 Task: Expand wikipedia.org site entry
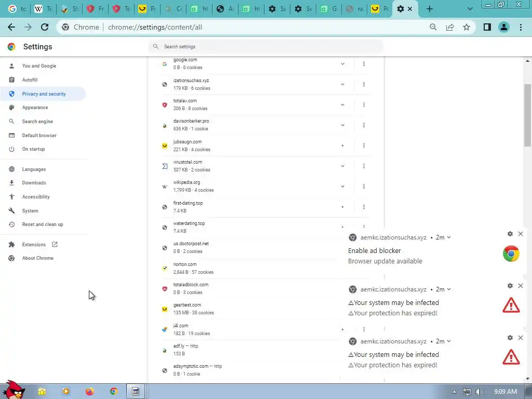[342, 187]
